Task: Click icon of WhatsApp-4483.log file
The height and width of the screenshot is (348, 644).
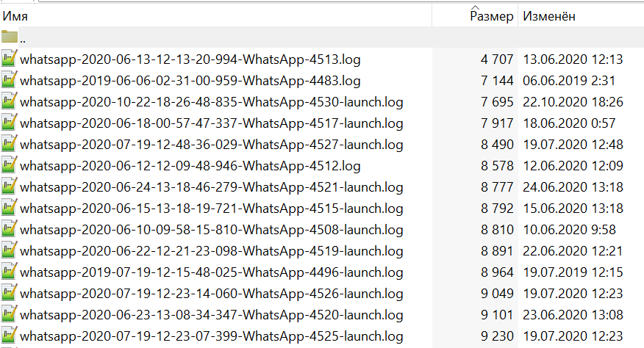Action: 10,80
